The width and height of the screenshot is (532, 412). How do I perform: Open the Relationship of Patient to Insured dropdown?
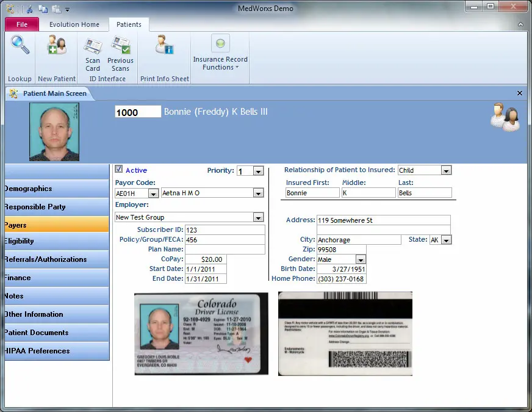point(445,170)
